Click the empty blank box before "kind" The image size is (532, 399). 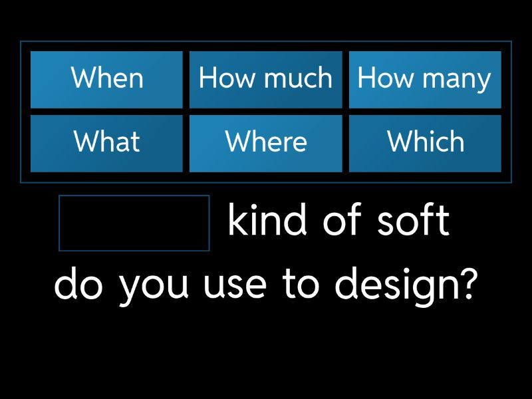click(134, 223)
